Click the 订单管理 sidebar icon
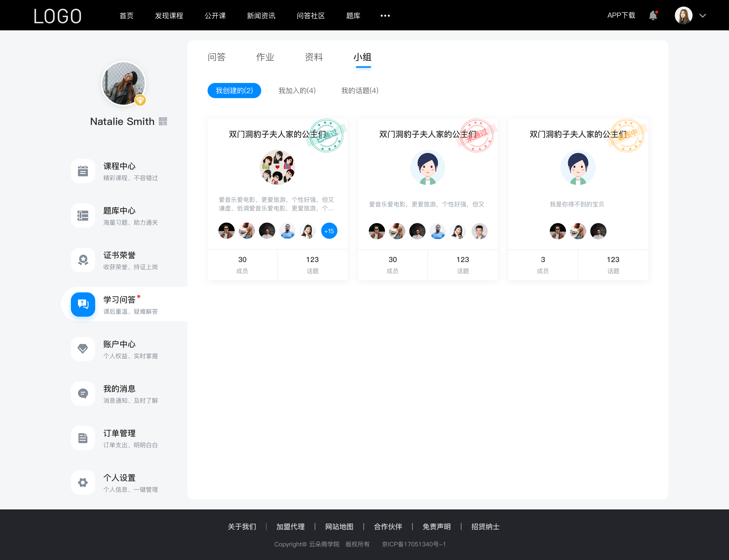 point(83,438)
